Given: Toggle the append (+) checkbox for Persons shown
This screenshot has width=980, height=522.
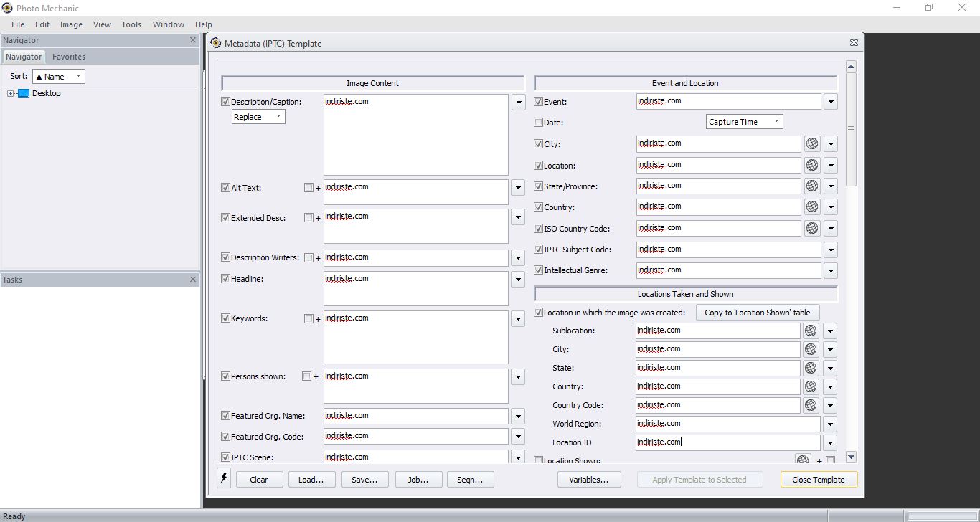Looking at the screenshot, I should pos(306,376).
